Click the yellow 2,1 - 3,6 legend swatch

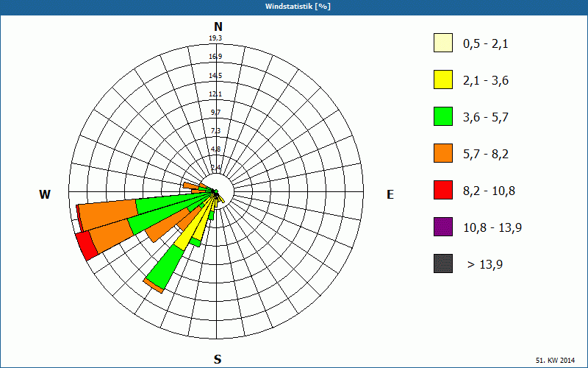[443, 79]
